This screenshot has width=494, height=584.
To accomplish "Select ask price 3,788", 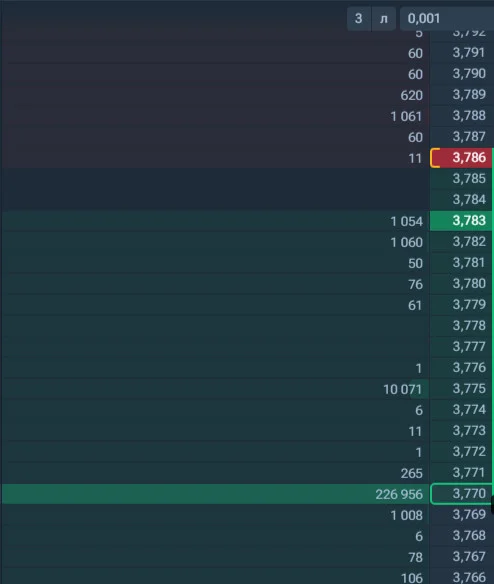I will 469,115.
